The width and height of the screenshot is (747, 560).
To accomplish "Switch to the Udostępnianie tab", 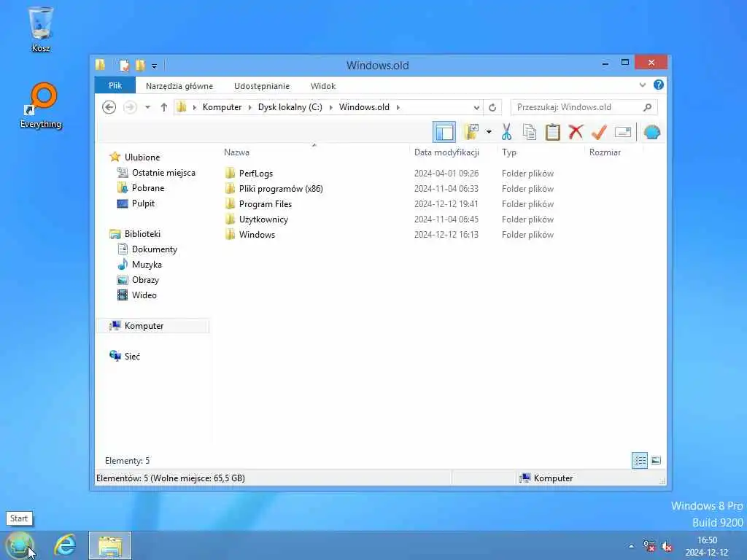I will (x=262, y=86).
